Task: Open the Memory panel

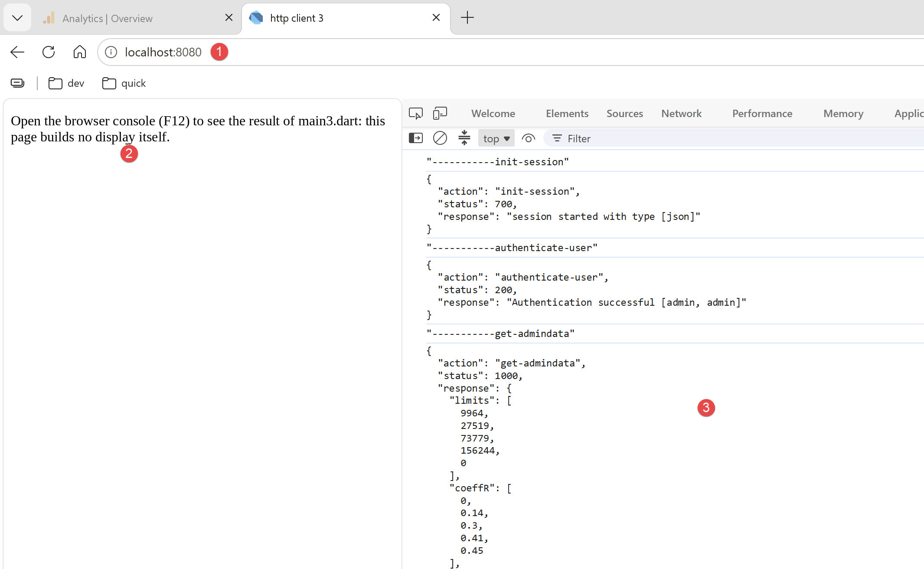Action: click(843, 114)
